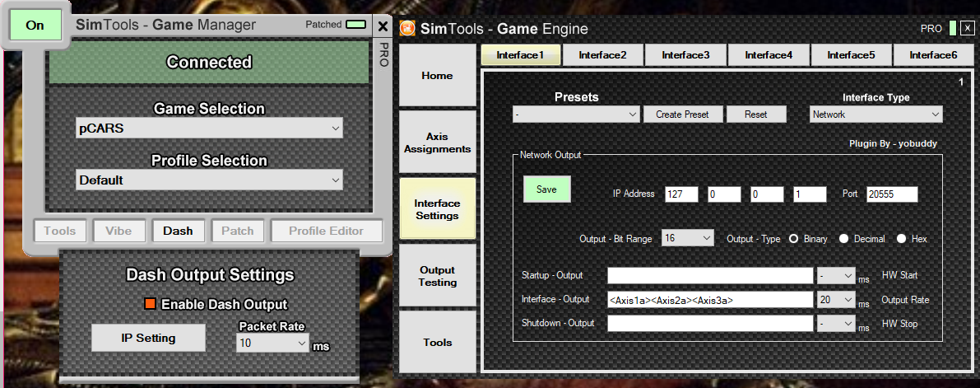
Task: Click the second IP Address octet field
Action: pyautogui.click(x=724, y=194)
